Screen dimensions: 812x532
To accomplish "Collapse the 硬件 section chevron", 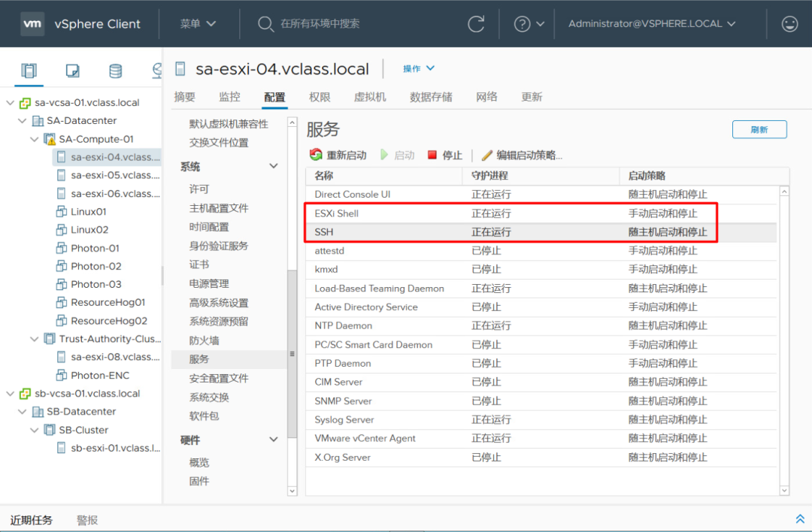I will (274, 440).
